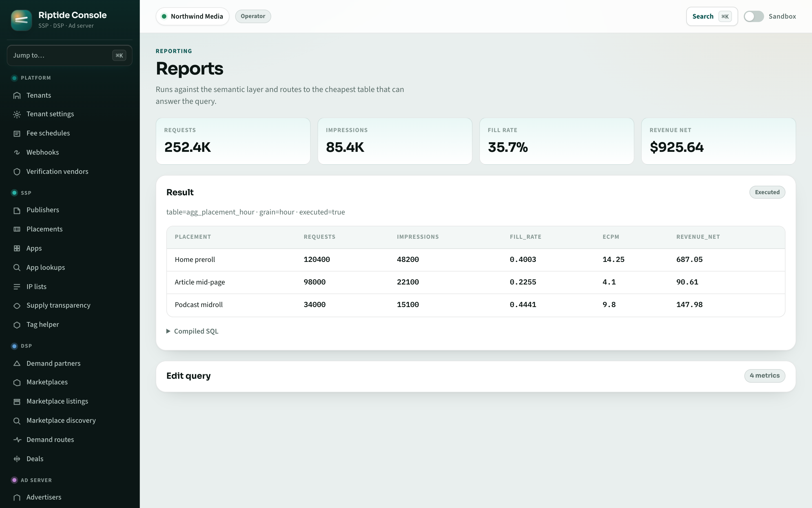This screenshot has height=508, width=812.
Task: Click the Marketplace discovery magnifier icon
Action: (17, 421)
